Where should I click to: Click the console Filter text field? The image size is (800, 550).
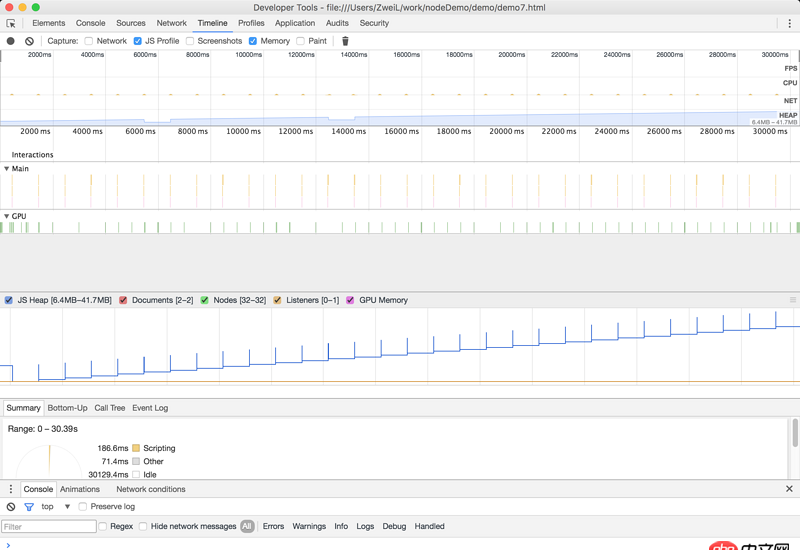tap(48, 526)
